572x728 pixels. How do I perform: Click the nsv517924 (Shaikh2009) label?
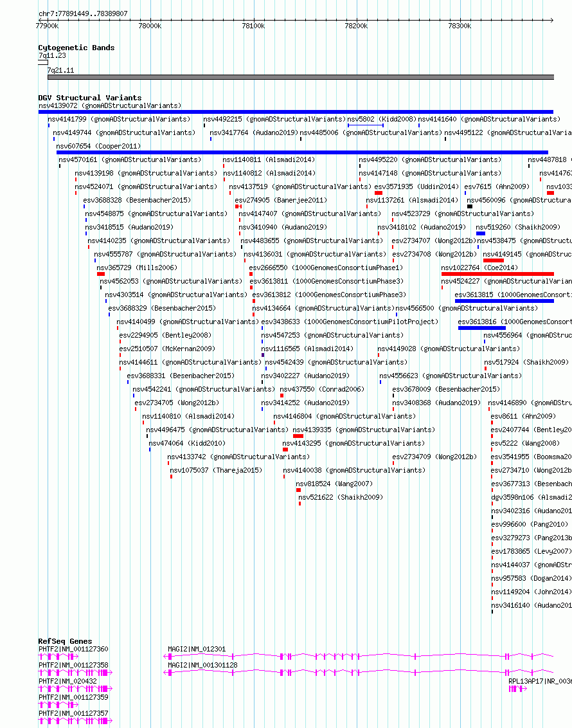tap(526, 362)
